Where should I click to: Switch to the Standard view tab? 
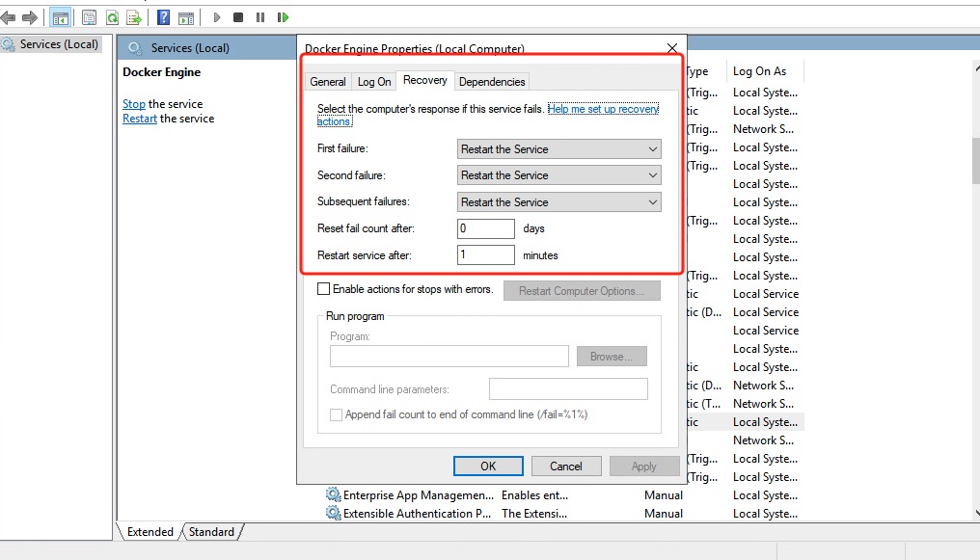pyautogui.click(x=211, y=532)
